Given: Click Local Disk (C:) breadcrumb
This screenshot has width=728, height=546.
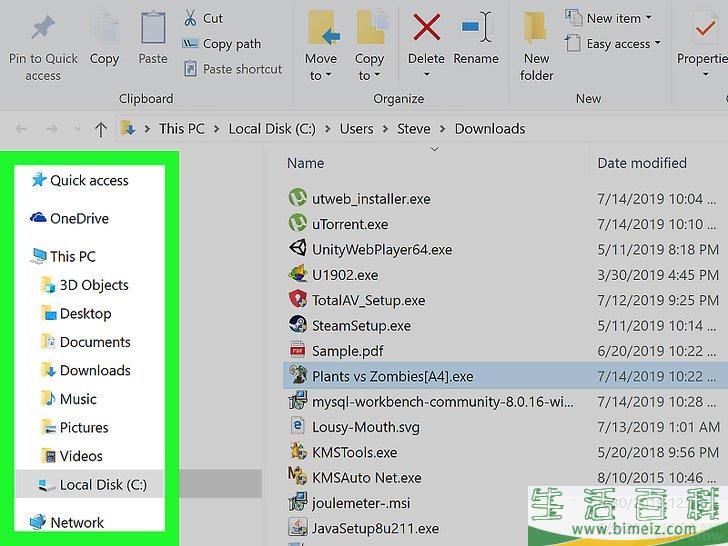Looking at the screenshot, I should 272,129.
